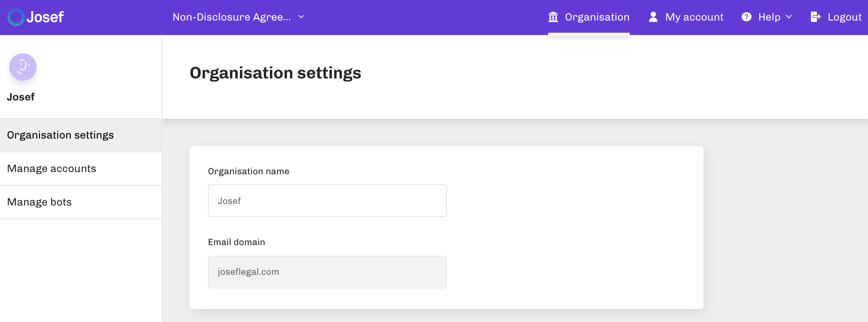
Task: Click the Organisation name label
Action: pos(249,171)
